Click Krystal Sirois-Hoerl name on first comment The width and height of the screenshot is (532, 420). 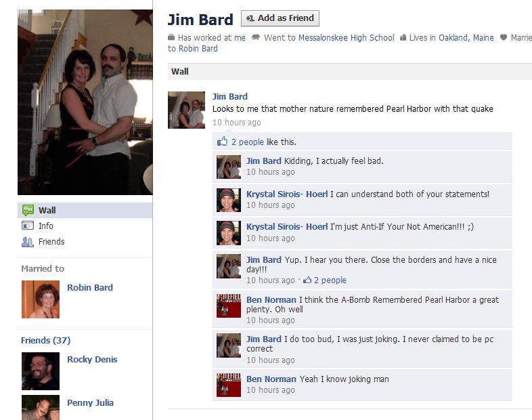(287, 194)
